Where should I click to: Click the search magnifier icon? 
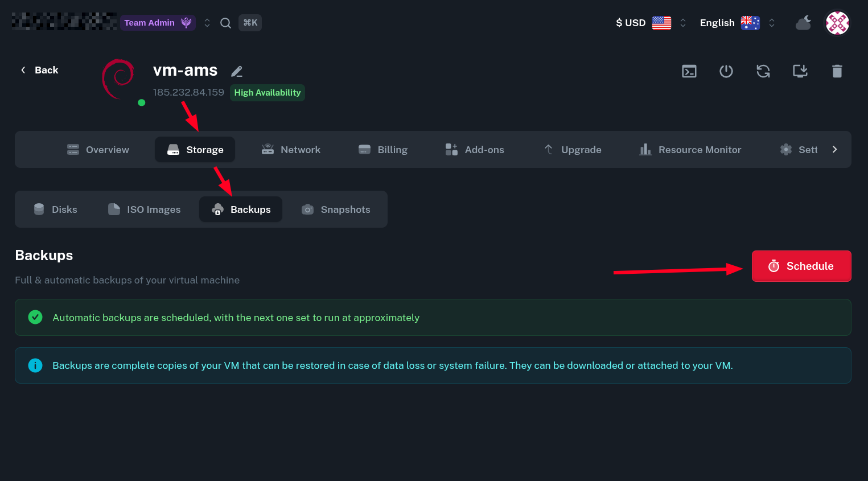[225, 23]
